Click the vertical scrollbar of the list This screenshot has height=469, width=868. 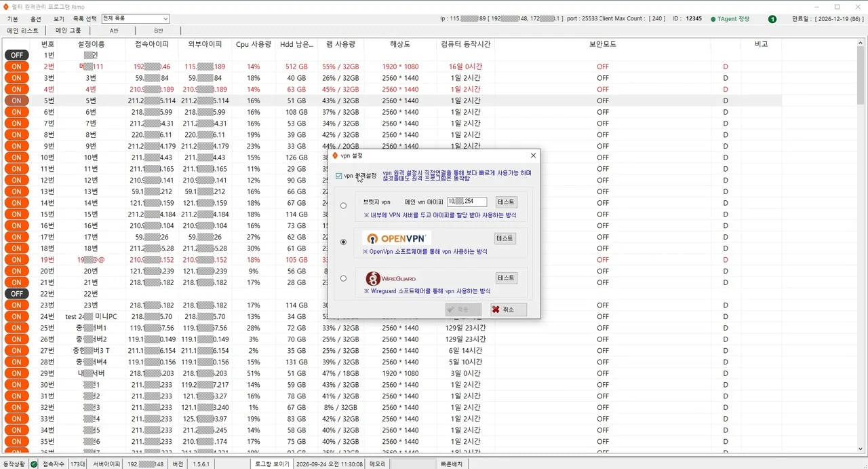(x=861, y=244)
